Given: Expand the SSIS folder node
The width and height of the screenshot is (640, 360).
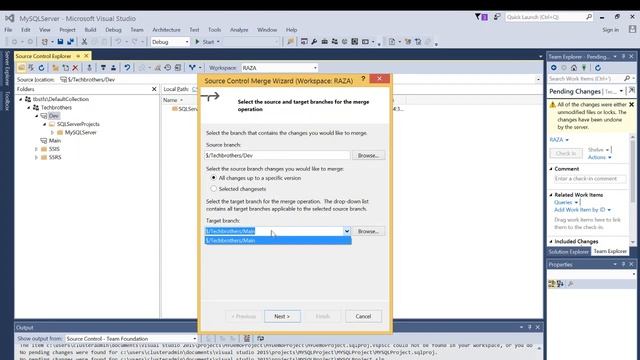Looking at the screenshot, I should coord(36,149).
